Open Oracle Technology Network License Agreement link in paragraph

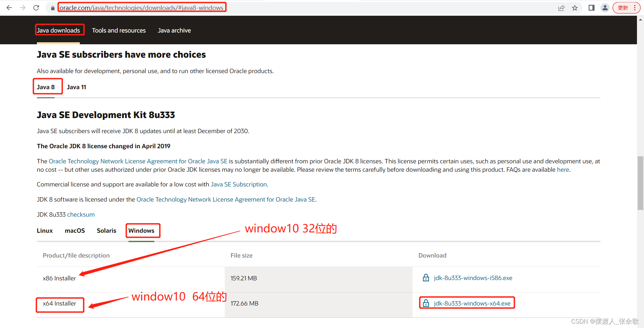point(138,161)
